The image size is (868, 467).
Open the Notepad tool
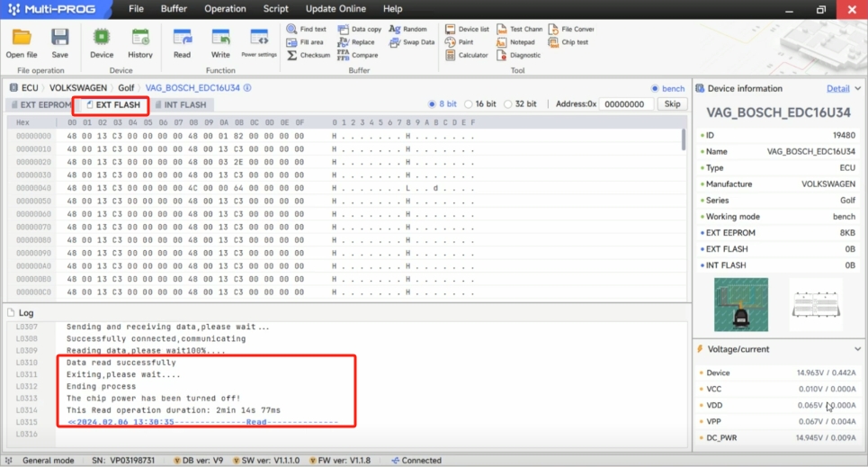coord(515,42)
